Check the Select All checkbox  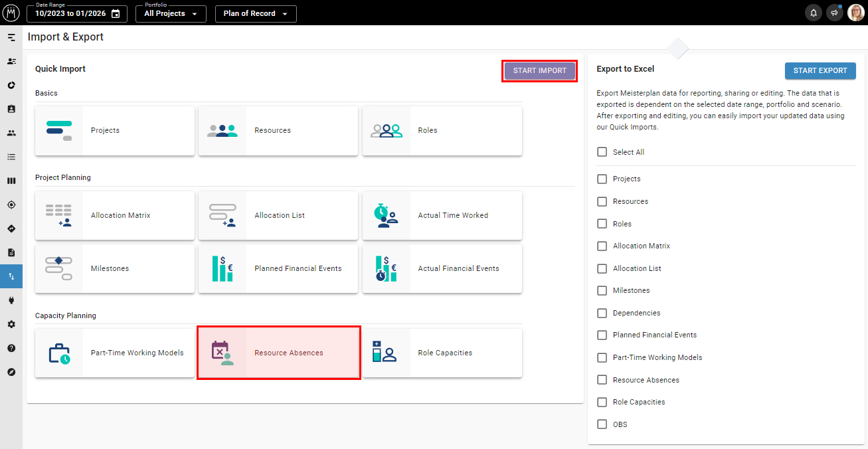[602, 152]
